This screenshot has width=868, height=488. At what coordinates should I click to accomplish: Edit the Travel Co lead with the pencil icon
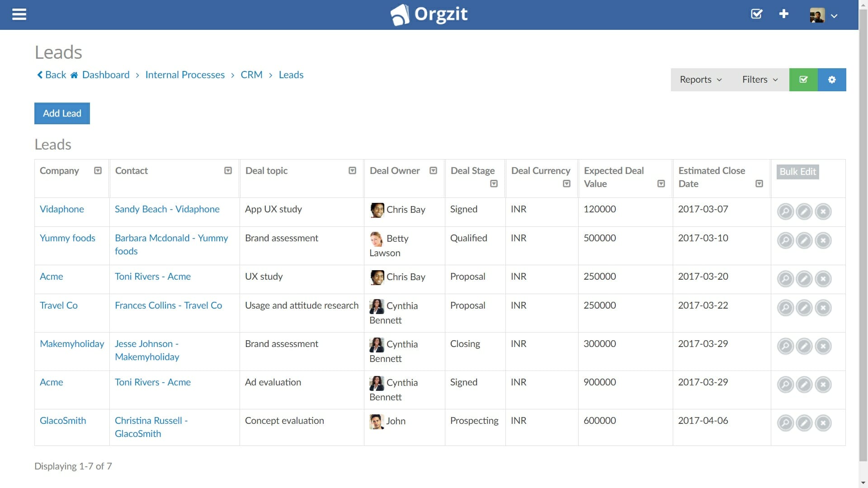pos(804,308)
